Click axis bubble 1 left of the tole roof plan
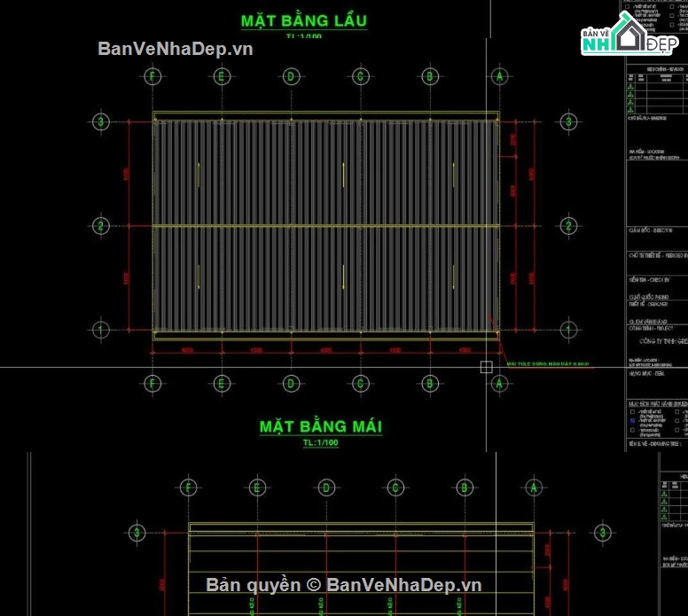 point(101,330)
